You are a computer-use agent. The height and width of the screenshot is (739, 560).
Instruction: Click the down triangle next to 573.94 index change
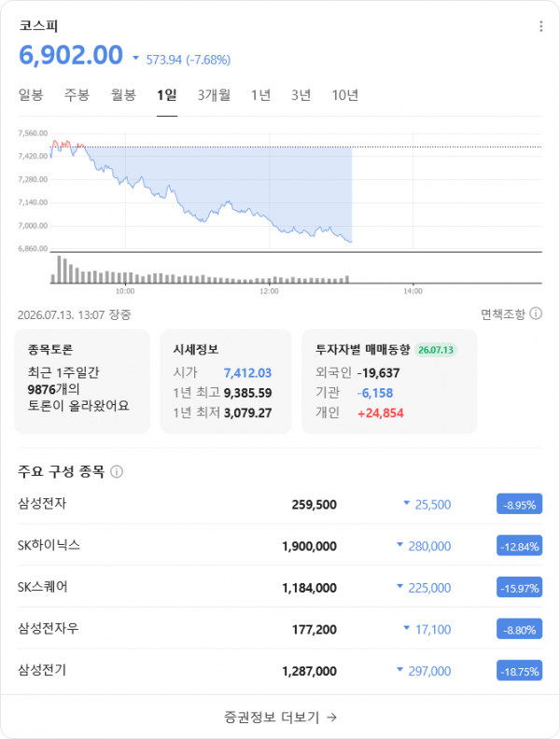click(x=135, y=58)
